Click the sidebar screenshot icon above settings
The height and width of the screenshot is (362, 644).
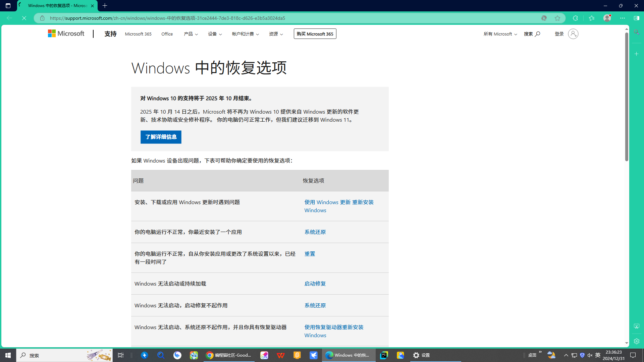636,326
